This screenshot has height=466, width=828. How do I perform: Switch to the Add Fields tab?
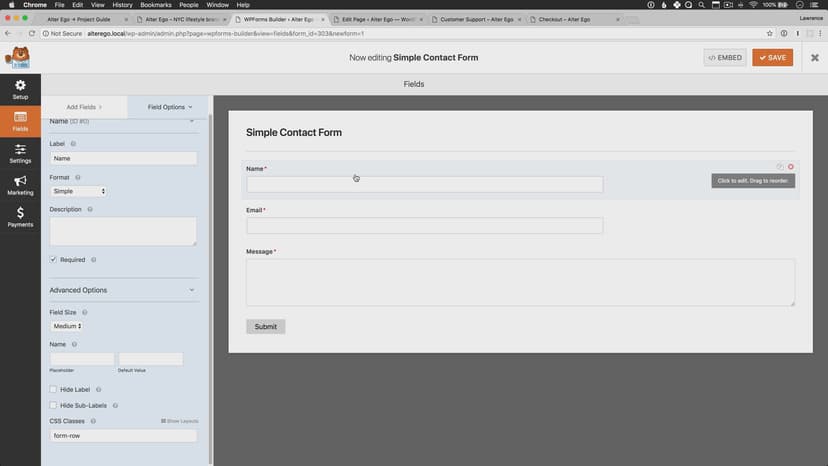[x=84, y=106]
